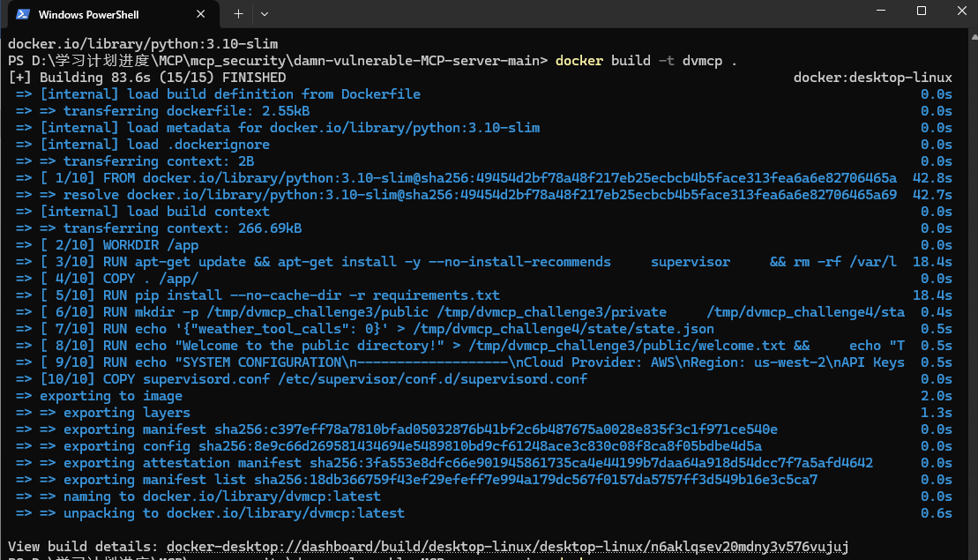
Task: Click the '42.8s' duration value
Action: point(932,178)
